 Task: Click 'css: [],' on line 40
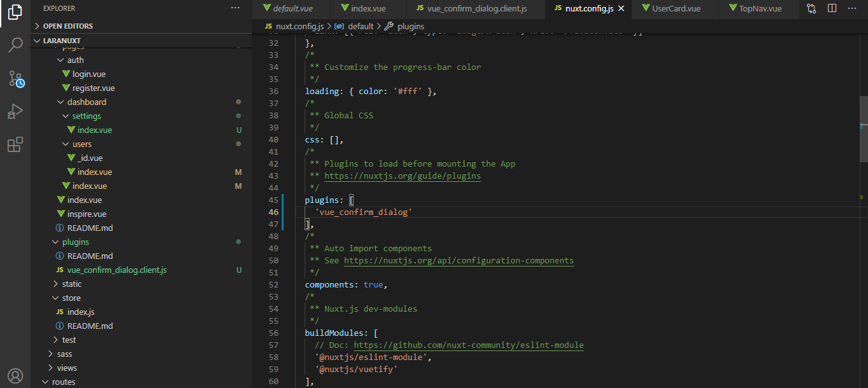(x=324, y=139)
